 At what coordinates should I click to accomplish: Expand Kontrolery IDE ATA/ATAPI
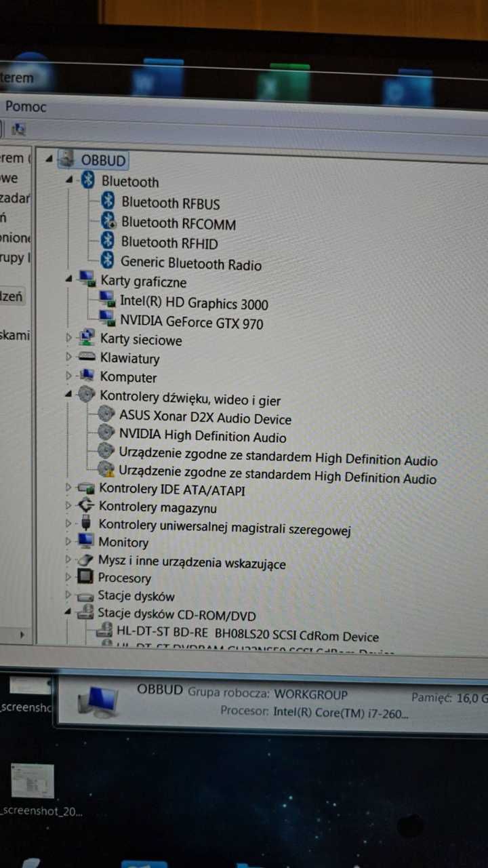pos(68,487)
